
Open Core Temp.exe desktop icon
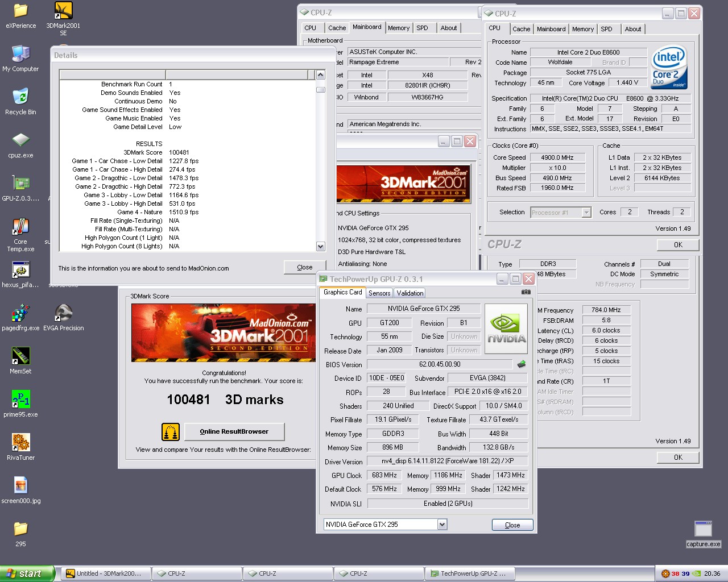20,235
